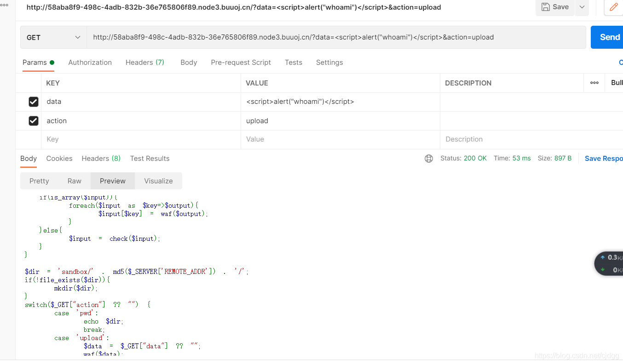The width and height of the screenshot is (623, 364).
Task: Switch to the request Body tab
Action: click(x=189, y=63)
